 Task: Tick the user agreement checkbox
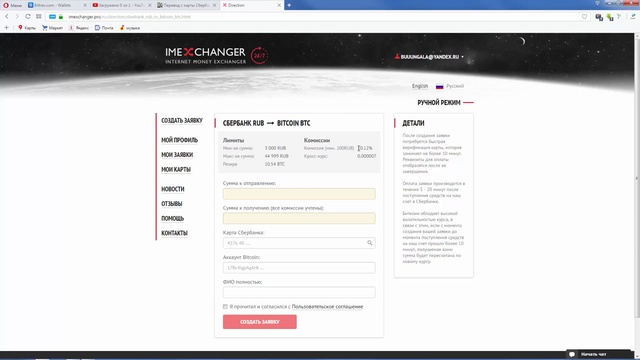[225, 307]
